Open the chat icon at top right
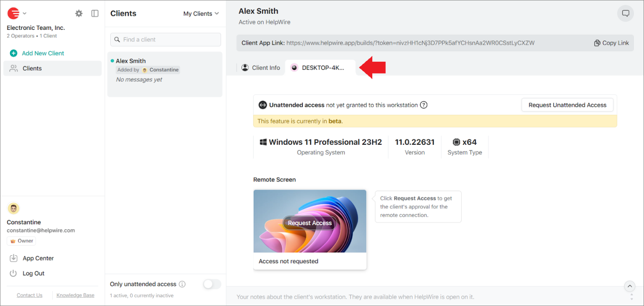Image resolution: width=644 pixels, height=306 pixels. pos(626,13)
